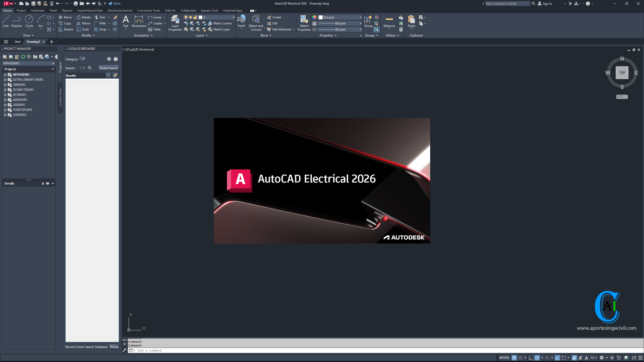The image size is (644, 362).
Task: Expand the NFPADEMO project tree
Action: [5, 74]
